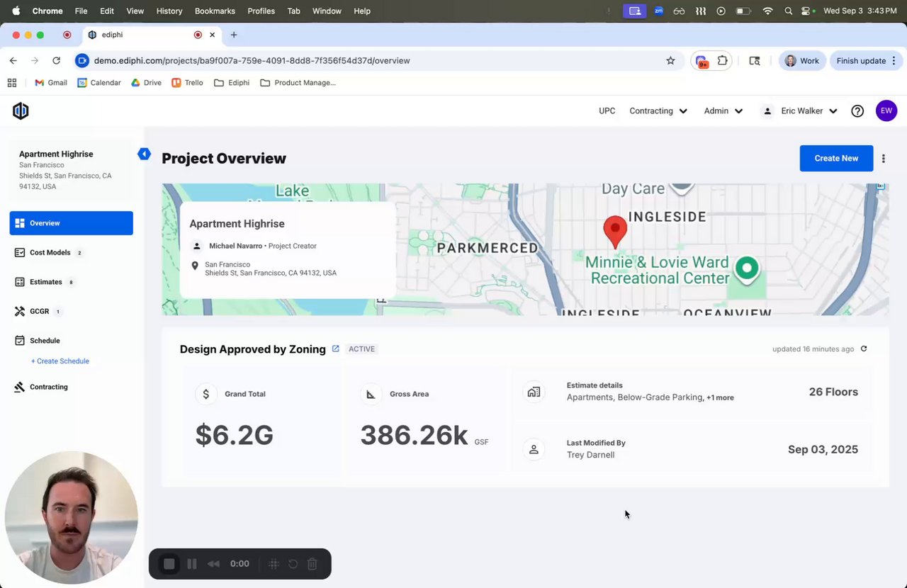Bookmark this page with the star icon
The width and height of the screenshot is (907, 588).
tap(670, 61)
